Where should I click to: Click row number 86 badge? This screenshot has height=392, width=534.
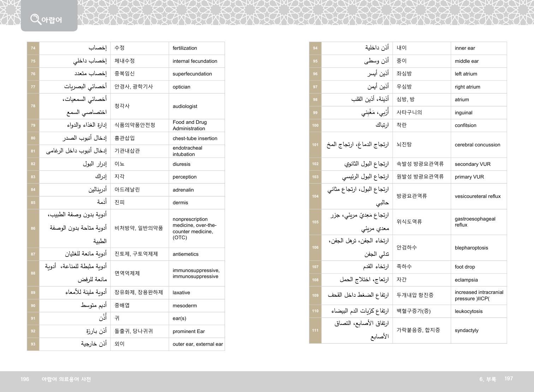tap(33, 228)
